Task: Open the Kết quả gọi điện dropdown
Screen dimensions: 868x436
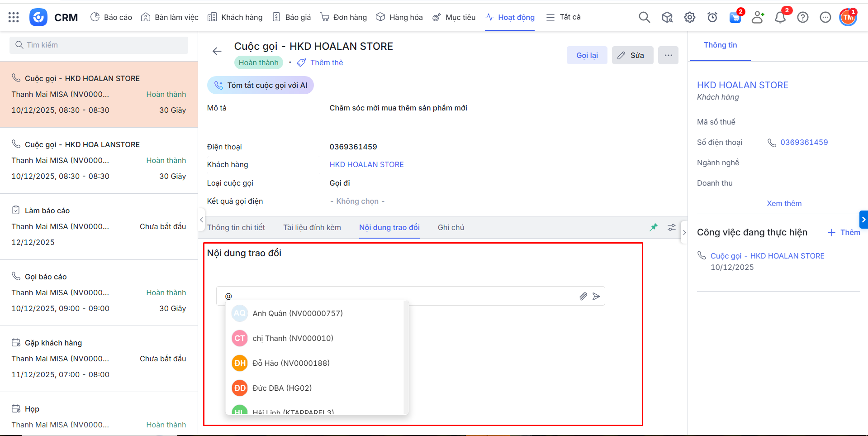Action: 357,201
